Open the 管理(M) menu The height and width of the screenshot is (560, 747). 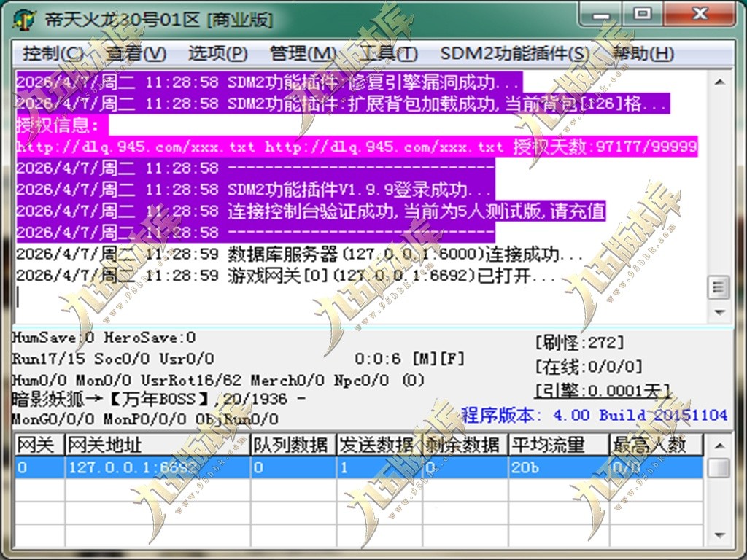pyautogui.click(x=303, y=53)
